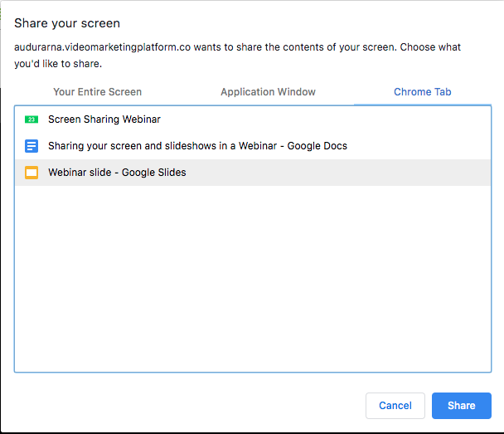Cancel the screen sharing dialog
This screenshot has height=434, width=504.
pyautogui.click(x=395, y=405)
